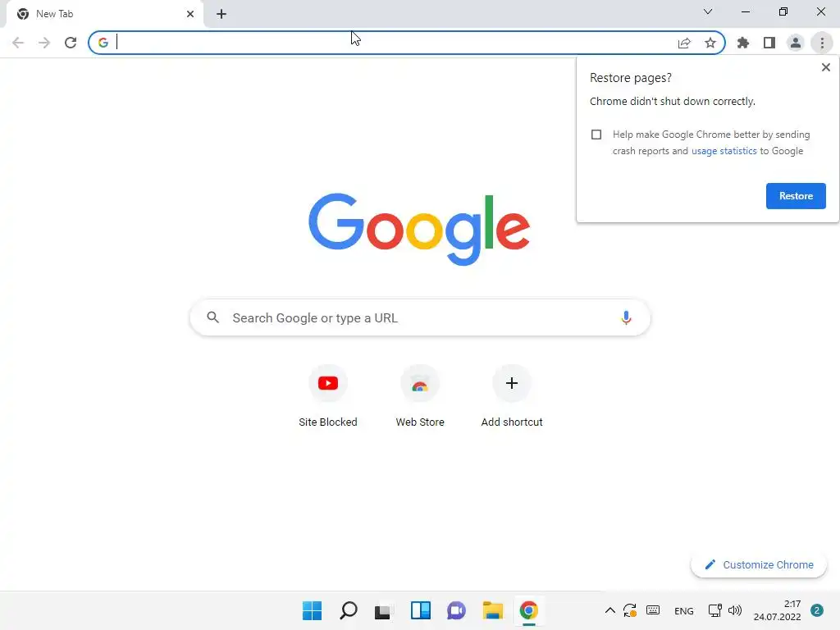Click the magnifier icon in search box
The image size is (840, 630).
212,317
